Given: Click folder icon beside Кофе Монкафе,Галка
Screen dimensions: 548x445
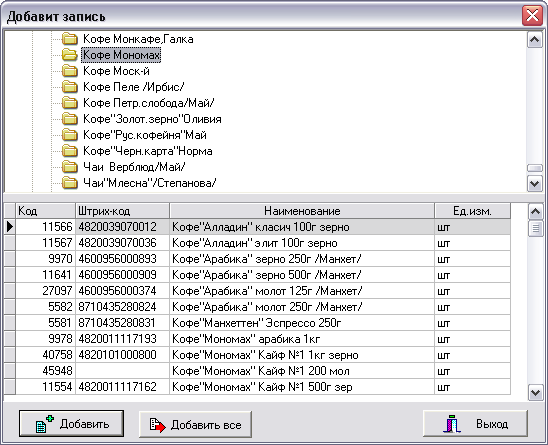Looking at the screenshot, I should point(70,39).
